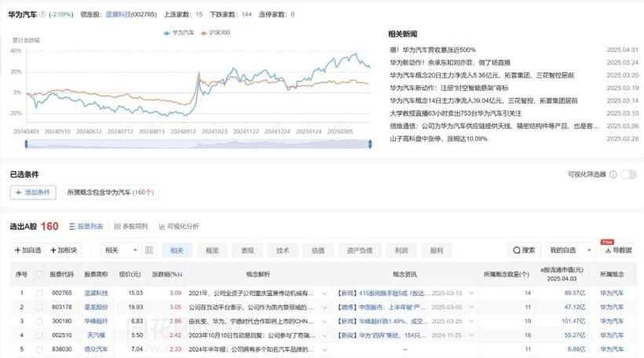This screenshot has width=644, height=358.
Task: Export data with the 导数据 button
Action: pos(617,250)
